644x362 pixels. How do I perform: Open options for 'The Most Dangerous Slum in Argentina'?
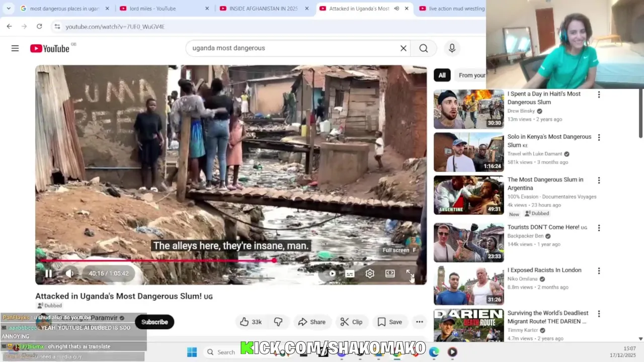pyautogui.click(x=599, y=180)
